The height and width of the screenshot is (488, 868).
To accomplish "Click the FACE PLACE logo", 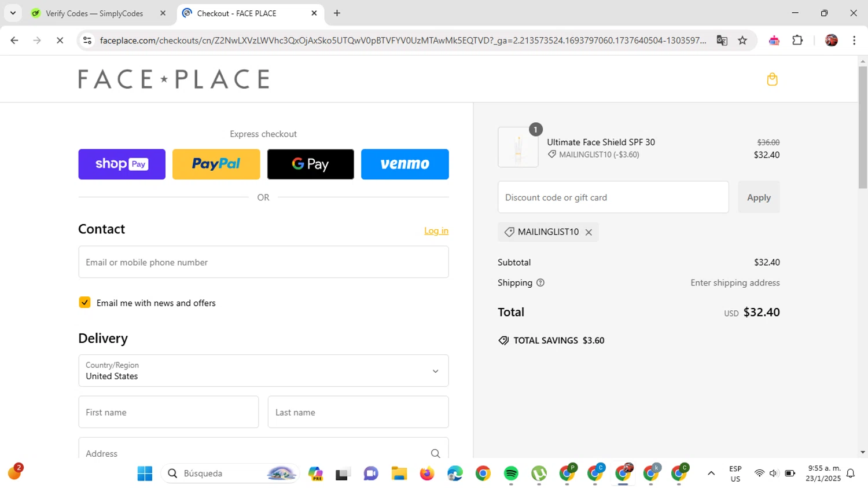I will click(174, 79).
